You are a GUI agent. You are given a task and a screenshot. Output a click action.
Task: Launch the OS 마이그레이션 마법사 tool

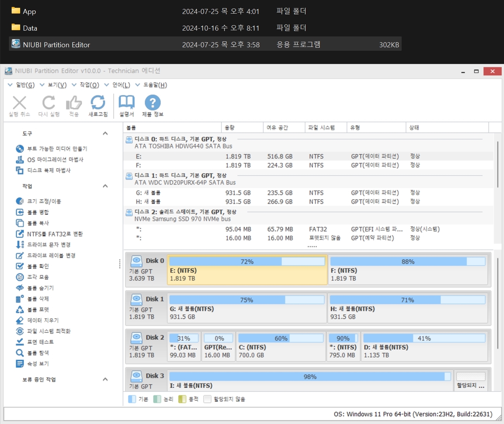(50, 160)
